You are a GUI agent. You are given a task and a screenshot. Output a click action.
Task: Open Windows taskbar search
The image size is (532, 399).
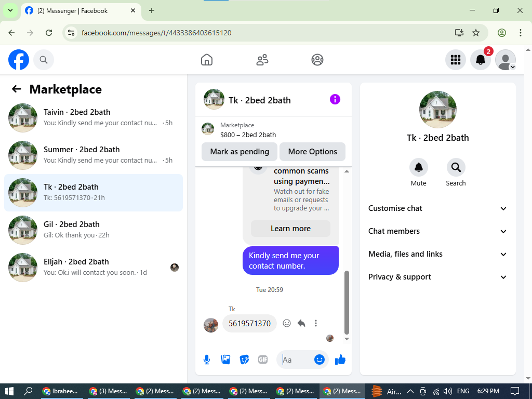[28, 391]
